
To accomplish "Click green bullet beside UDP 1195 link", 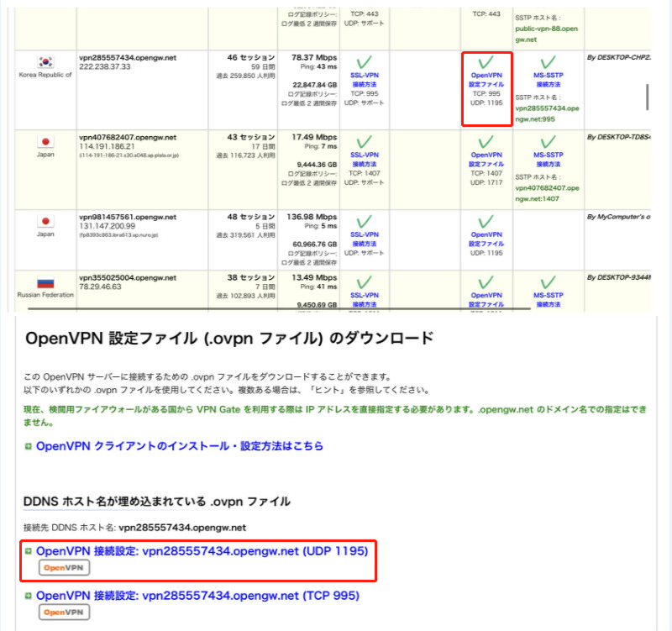I will tap(29, 551).
